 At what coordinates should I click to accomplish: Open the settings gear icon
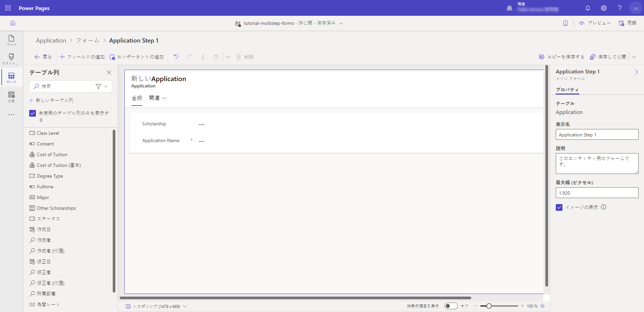click(x=604, y=8)
